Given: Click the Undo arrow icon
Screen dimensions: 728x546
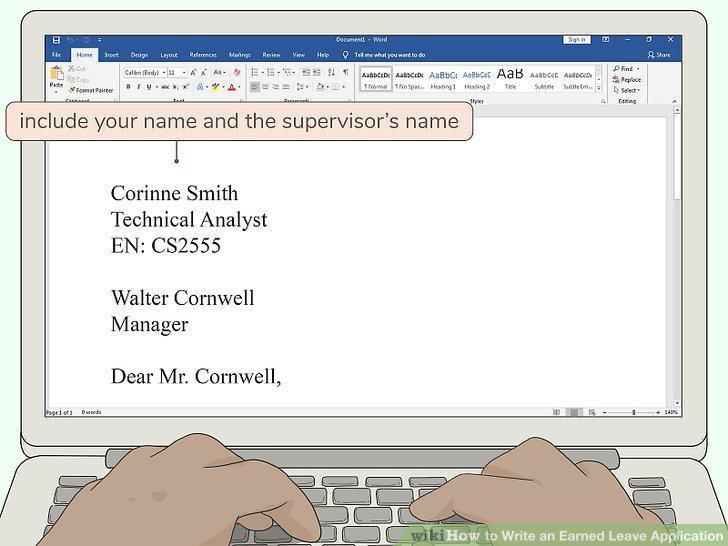Looking at the screenshot, I should click(71, 40).
